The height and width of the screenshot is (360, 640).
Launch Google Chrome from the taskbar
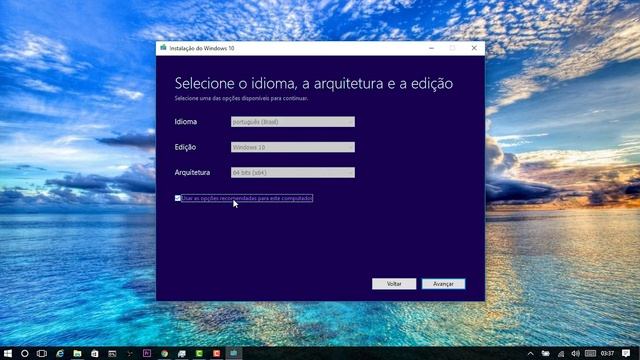164,353
